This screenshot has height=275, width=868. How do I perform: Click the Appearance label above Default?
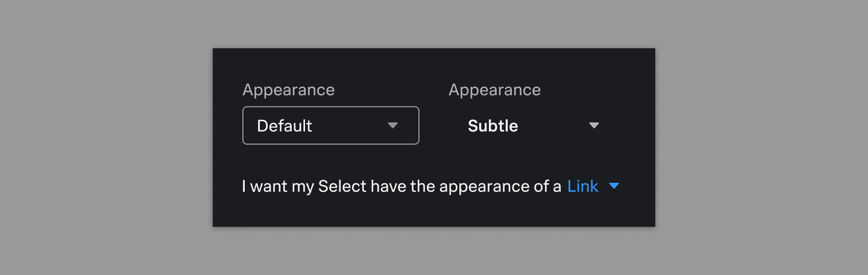288,90
